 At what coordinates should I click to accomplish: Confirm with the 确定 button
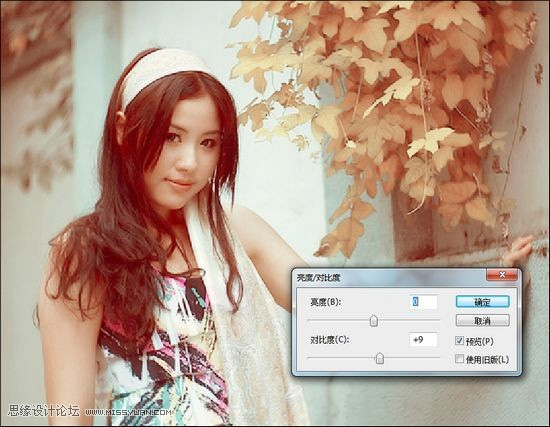[482, 301]
